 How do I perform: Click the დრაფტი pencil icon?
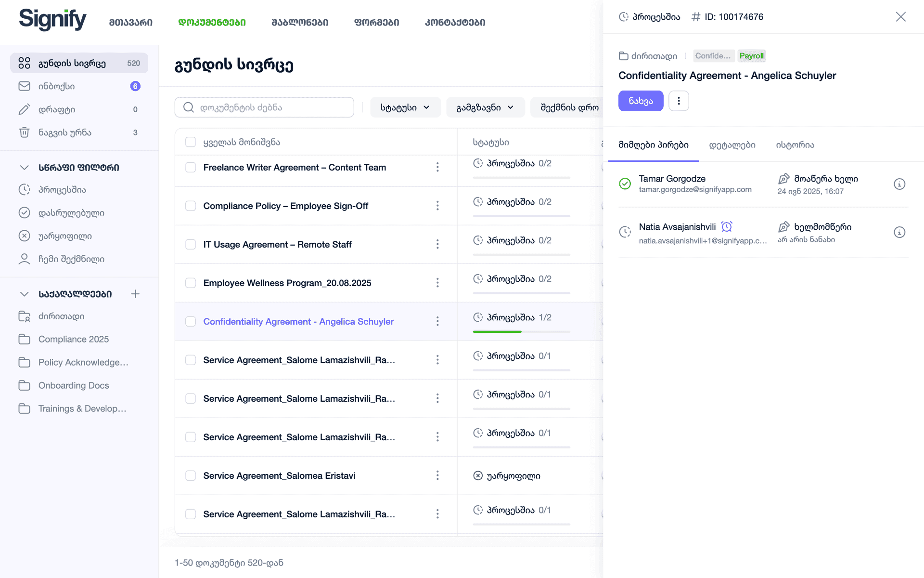point(24,109)
